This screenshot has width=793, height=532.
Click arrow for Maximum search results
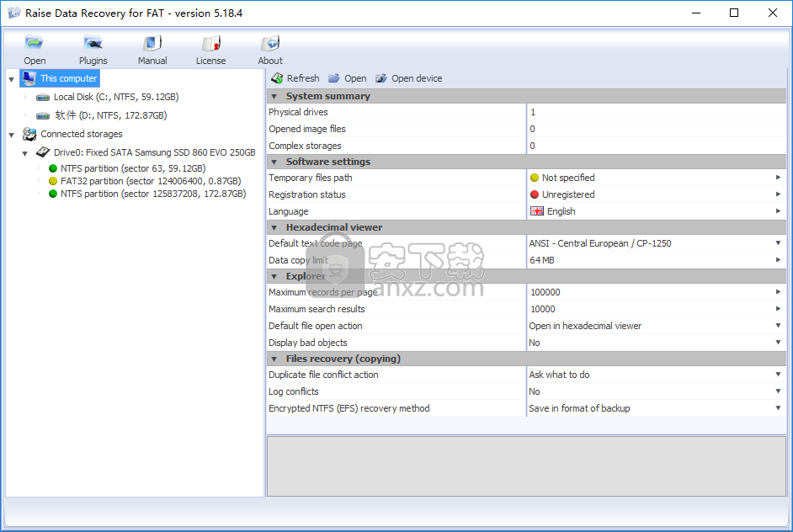(x=778, y=308)
